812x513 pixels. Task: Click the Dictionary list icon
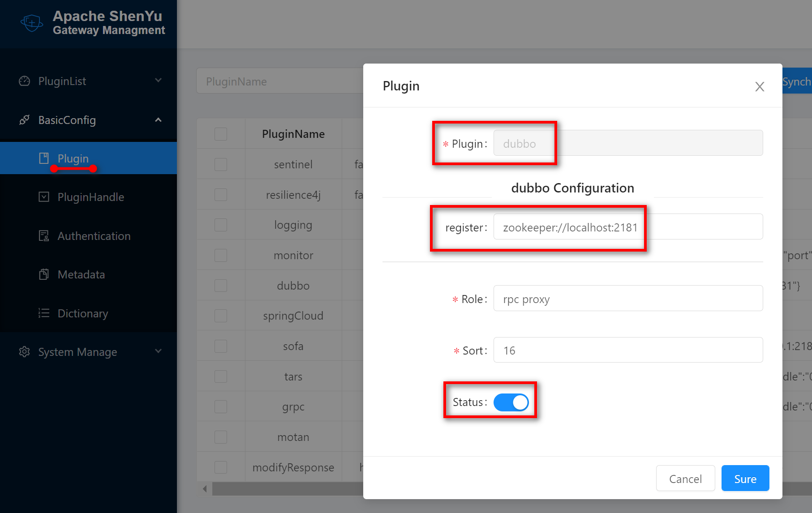(x=44, y=313)
